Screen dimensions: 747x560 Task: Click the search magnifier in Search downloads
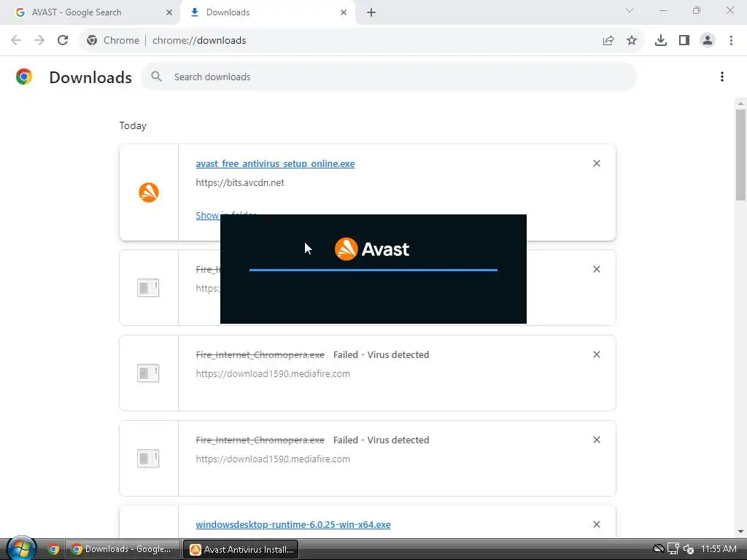(156, 76)
